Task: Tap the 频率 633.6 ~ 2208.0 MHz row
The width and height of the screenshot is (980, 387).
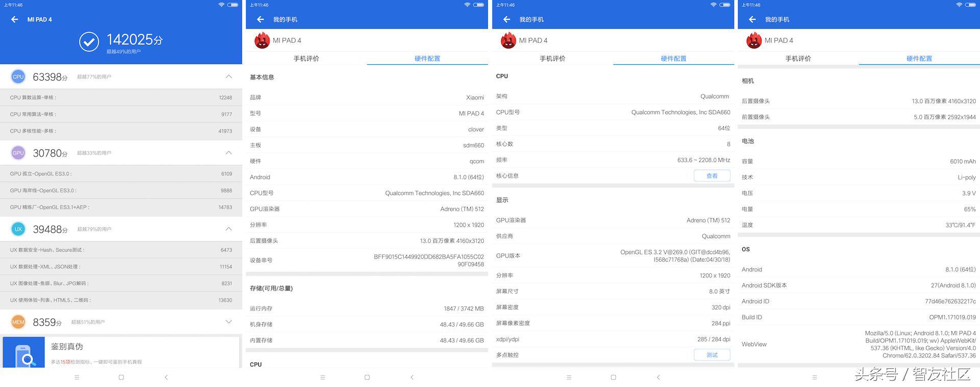Action: click(x=613, y=160)
